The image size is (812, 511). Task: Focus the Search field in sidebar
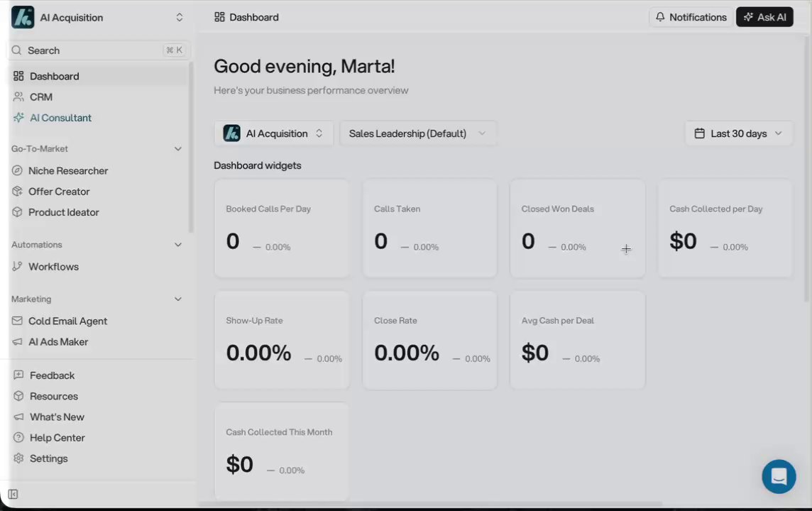[x=99, y=50]
